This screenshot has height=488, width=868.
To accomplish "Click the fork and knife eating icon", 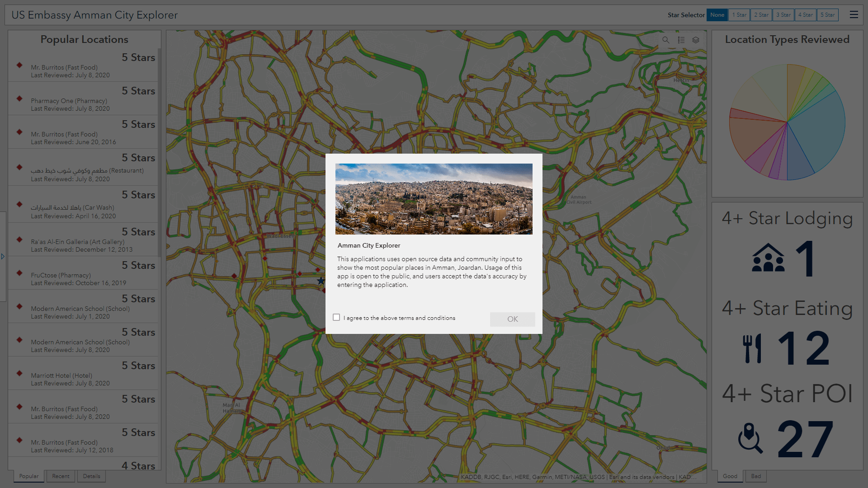I will pos(752,348).
